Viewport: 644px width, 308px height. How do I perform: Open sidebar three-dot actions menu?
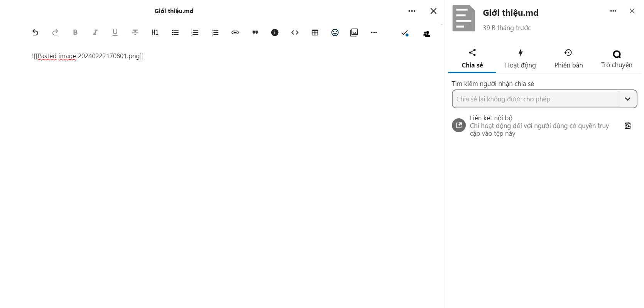(x=613, y=11)
